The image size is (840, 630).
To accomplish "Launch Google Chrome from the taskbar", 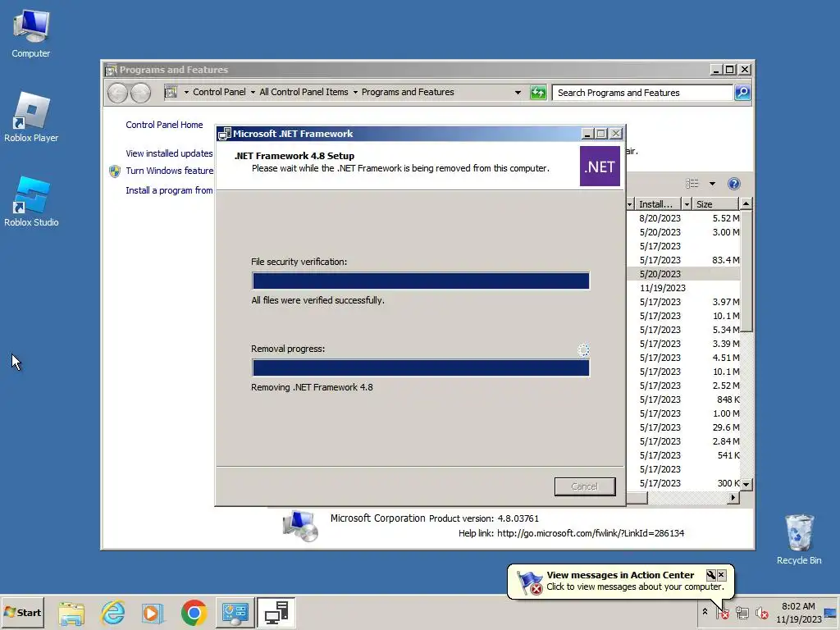I will [x=194, y=613].
